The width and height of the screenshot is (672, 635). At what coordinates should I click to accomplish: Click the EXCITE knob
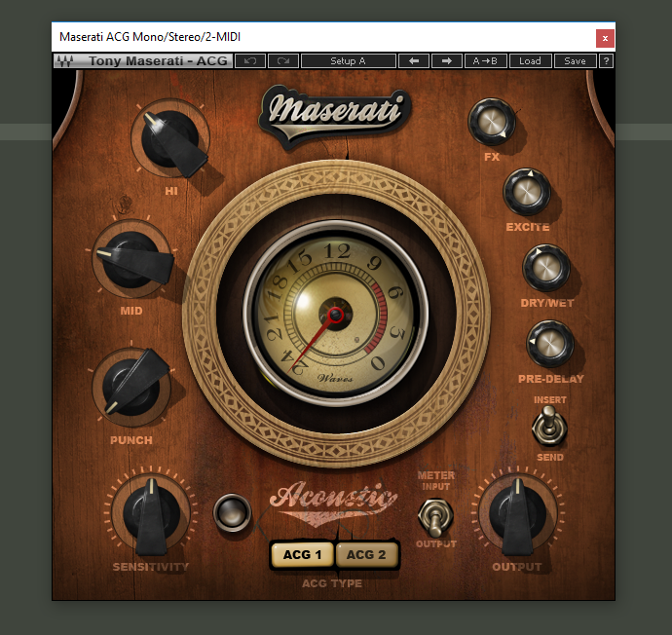pyautogui.click(x=527, y=192)
